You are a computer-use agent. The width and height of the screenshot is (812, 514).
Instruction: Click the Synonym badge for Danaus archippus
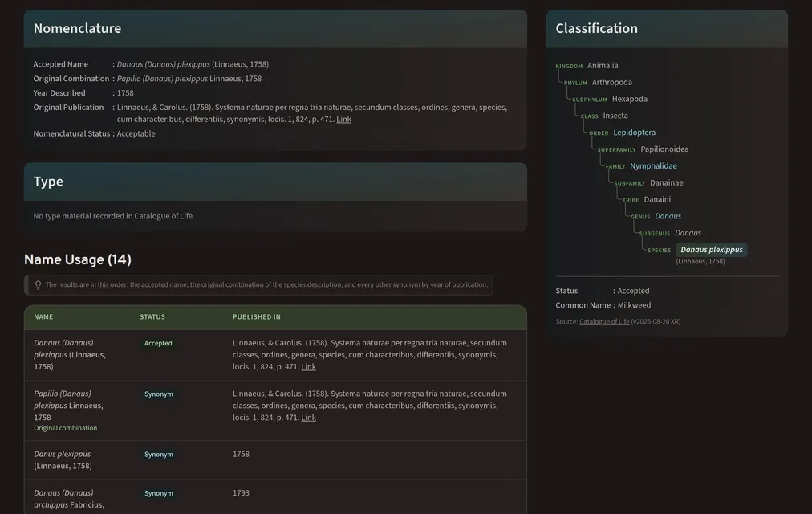coord(158,493)
